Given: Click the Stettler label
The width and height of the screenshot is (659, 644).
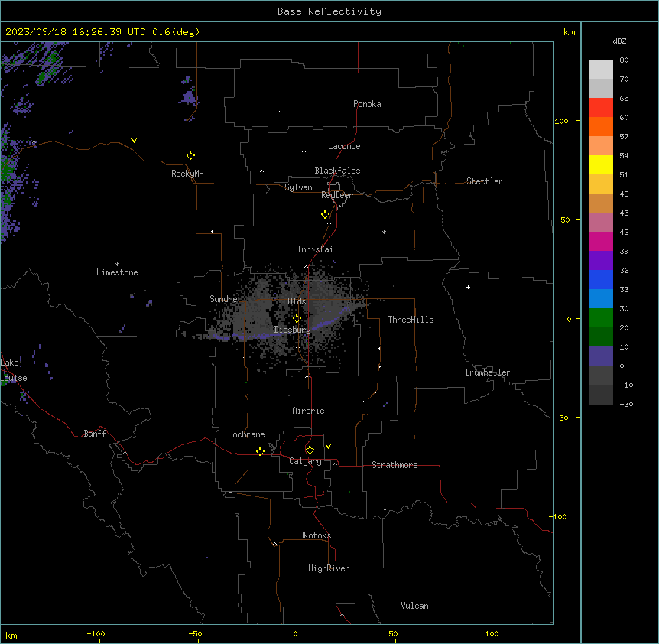Looking at the screenshot, I should click(485, 181).
